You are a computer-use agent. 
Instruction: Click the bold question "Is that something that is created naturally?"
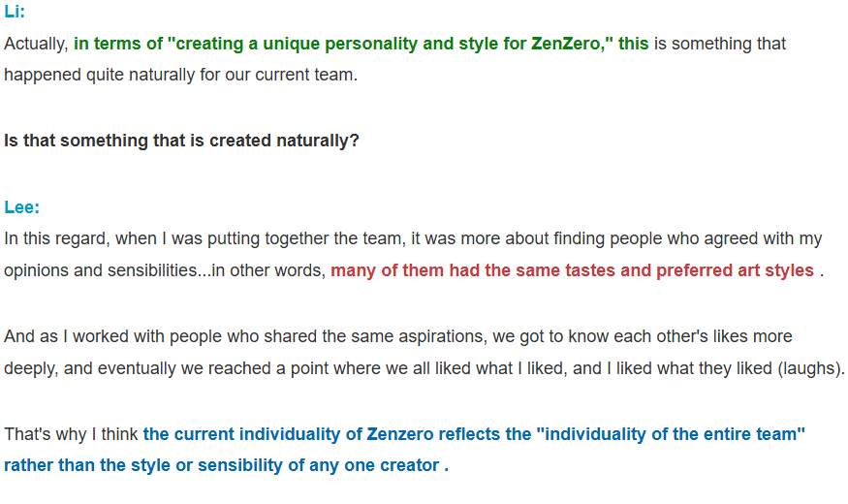181,141
